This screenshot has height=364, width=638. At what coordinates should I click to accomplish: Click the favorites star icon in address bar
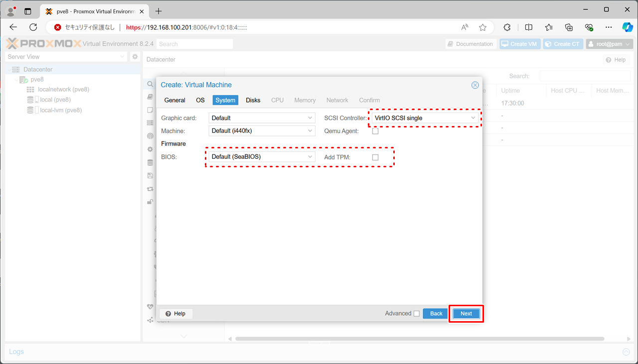tap(482, 27)
